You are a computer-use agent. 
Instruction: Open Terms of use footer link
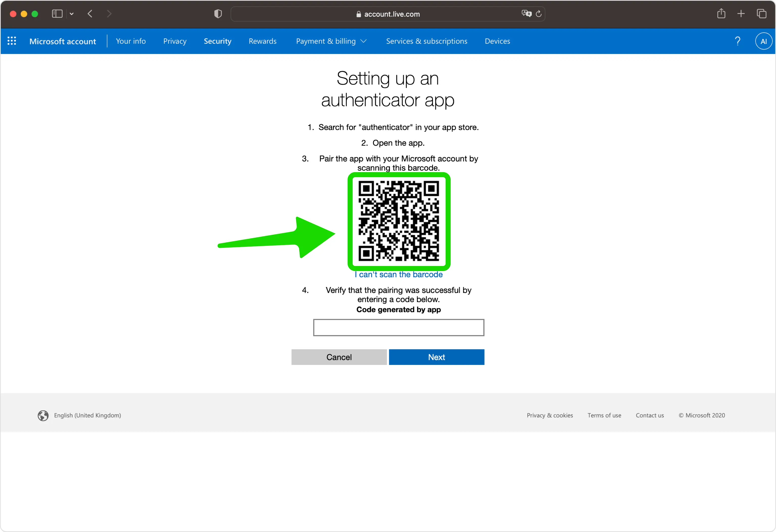point(604,416)
